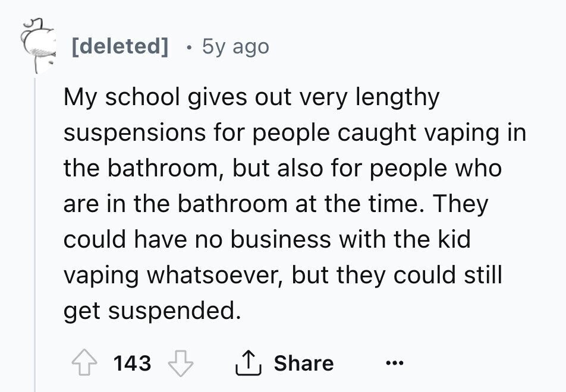566x392 pixels.
Task: Click the 143 vote count
Action: click(132, 363)
